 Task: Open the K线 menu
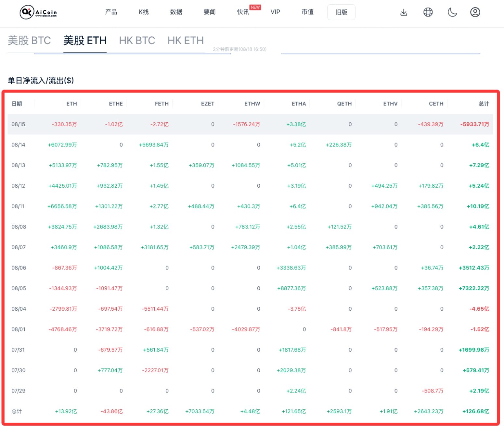[x=144, y=12]
